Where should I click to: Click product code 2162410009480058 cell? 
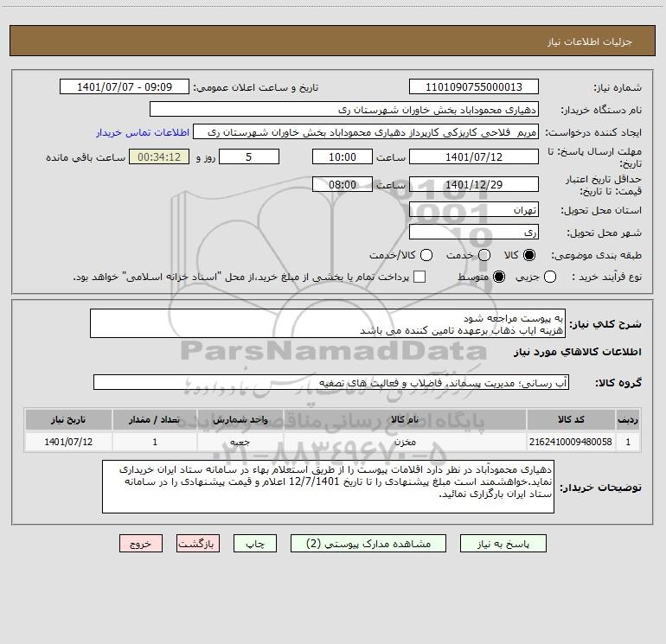[x=571, y=442]
